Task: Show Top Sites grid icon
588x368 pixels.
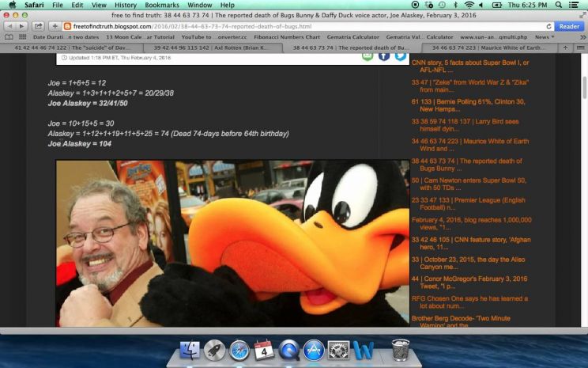Action: [22, 36]
